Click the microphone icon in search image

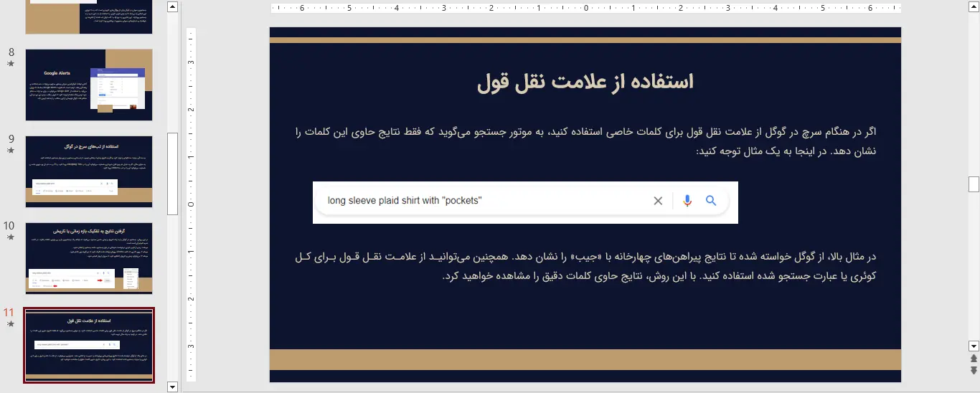click(687, 201)
